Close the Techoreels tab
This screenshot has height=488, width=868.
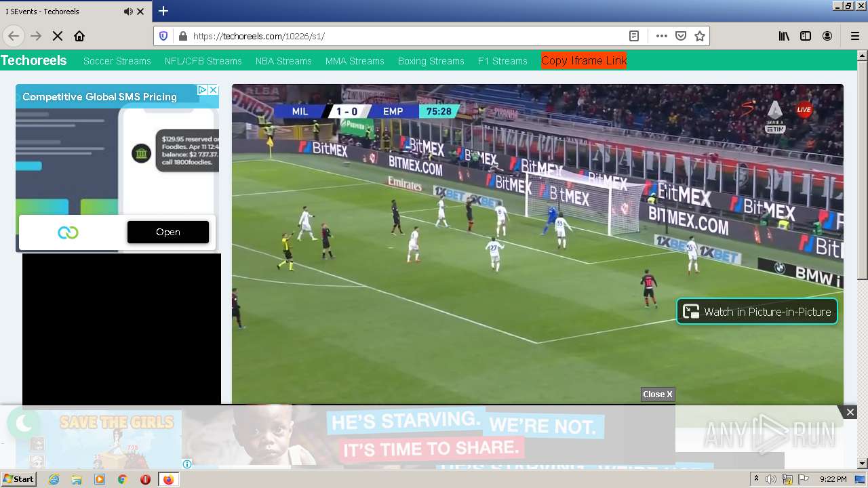point(141,12)
